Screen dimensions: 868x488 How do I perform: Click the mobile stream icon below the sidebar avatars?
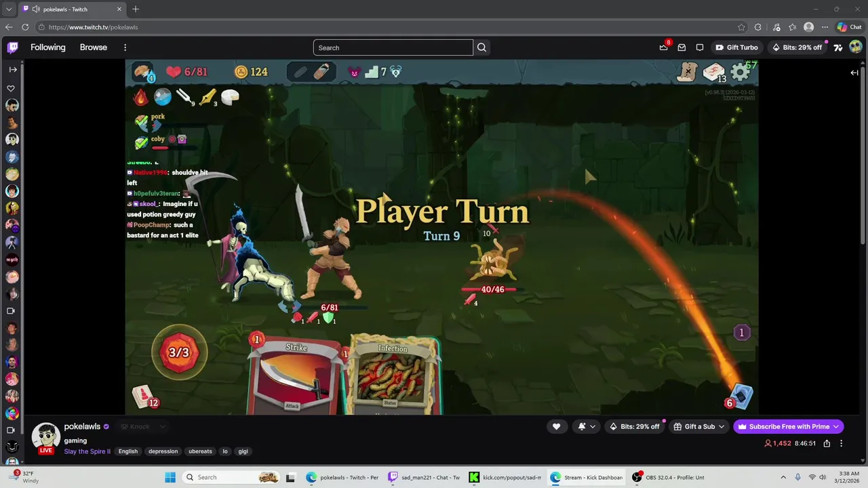pos(11,430)
